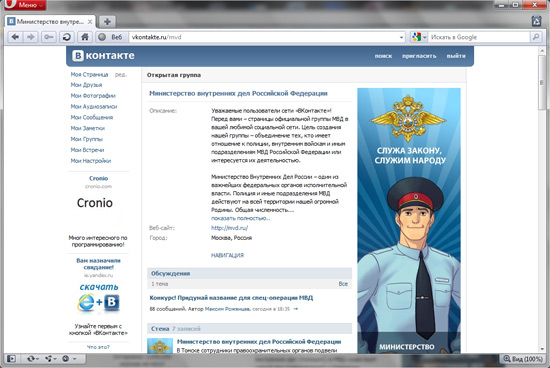
Task: Click the Cronio ad title link
Action: [x=98, y=178]
